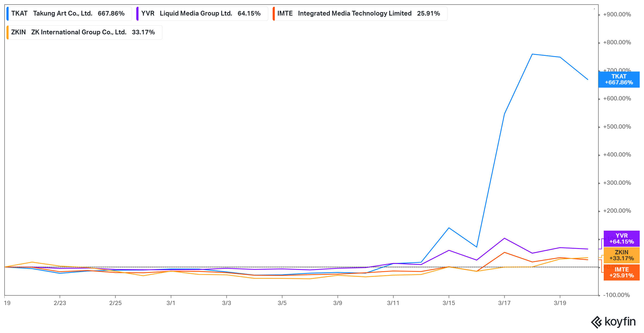Click the blue TKAT color bar in legend
Screen dimensions: 644x333
coord(8,14)
